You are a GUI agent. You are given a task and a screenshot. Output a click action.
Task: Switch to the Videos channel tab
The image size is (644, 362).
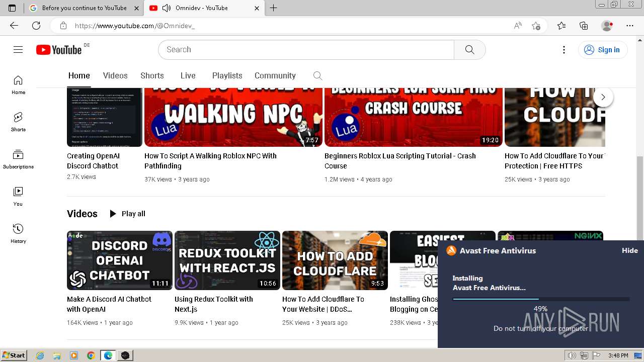point(115,75)
